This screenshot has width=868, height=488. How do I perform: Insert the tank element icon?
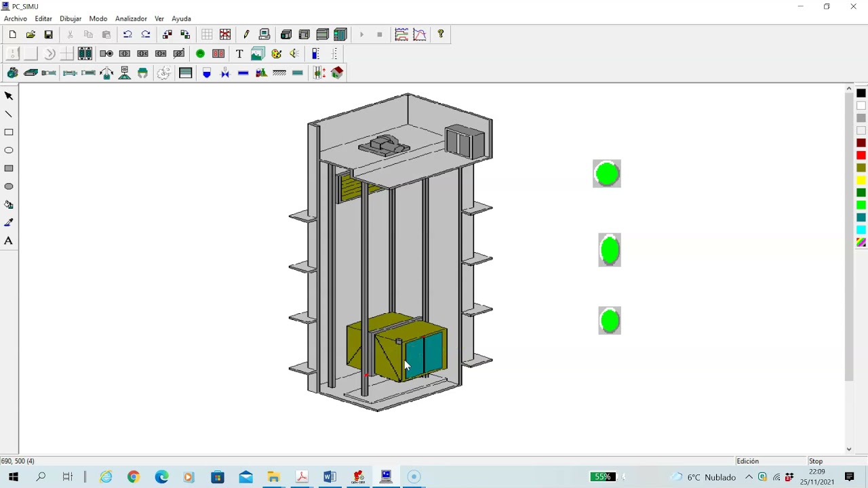pyautogui.click(x=207, y=73)
